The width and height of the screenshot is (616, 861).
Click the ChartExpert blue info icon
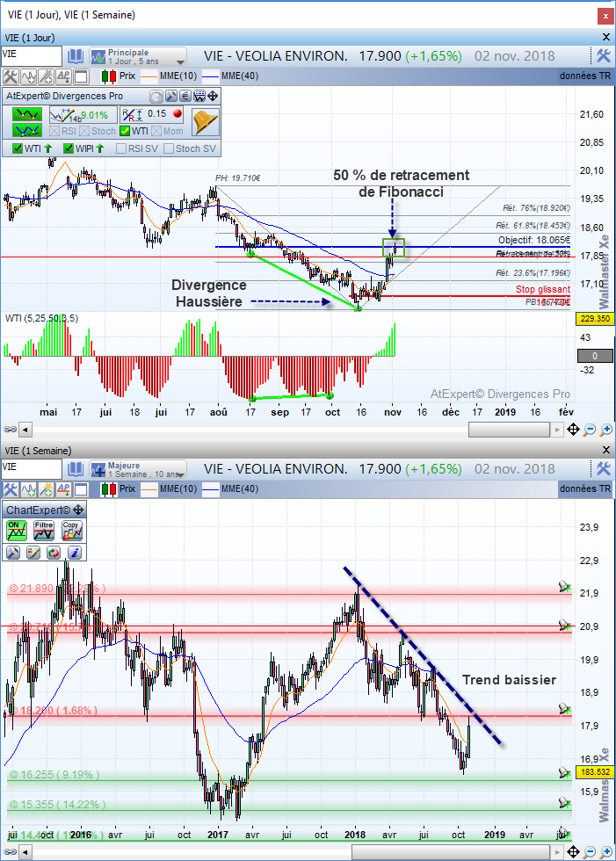click(x=74, y=553)
